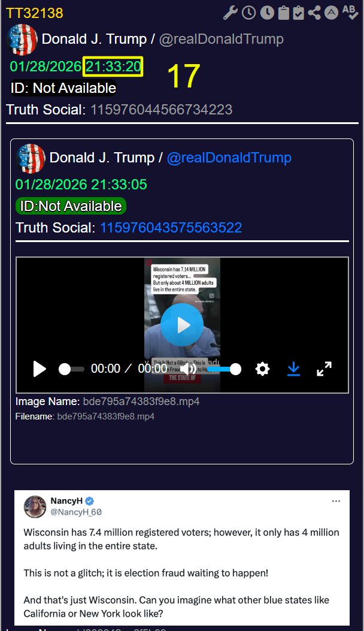
Task: Click the filled clock icon
Action: (x=266, y=13)
